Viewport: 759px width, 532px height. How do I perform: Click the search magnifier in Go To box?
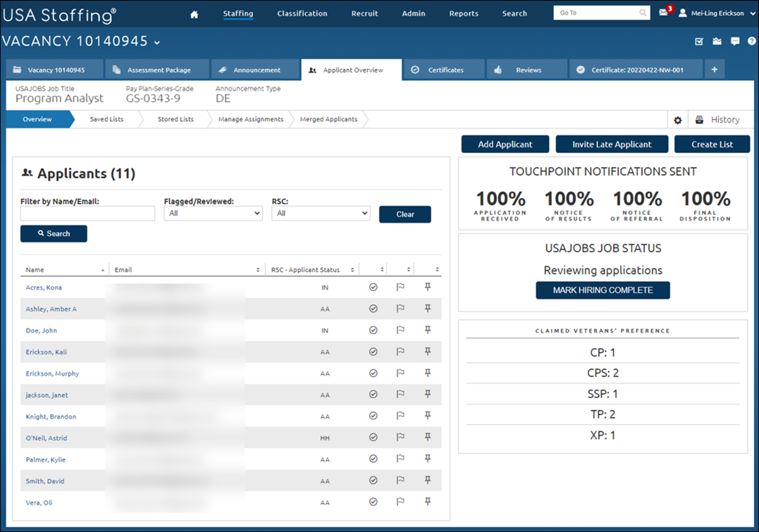click(642, 13)
